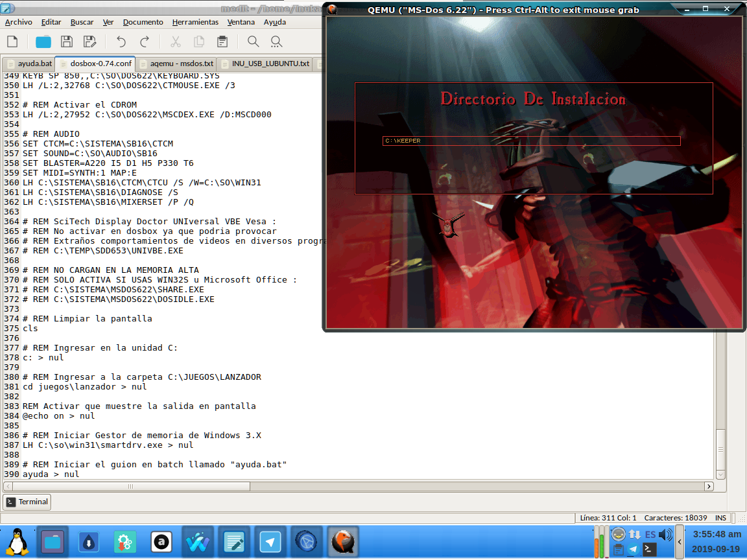Open the Buscar menu

(x=82, y=22)
